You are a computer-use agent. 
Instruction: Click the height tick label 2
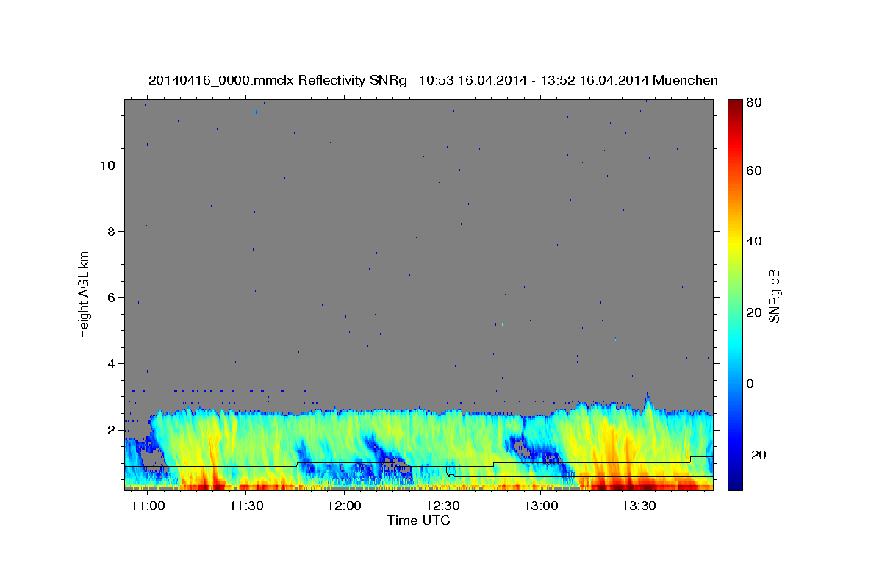pos(112,430)
